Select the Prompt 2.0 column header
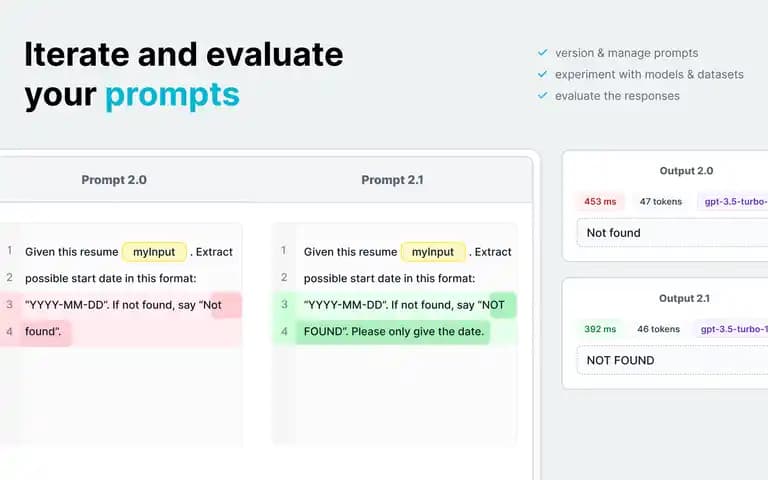The width and height of the screenshot is (768, 480). tap(114, 180)
